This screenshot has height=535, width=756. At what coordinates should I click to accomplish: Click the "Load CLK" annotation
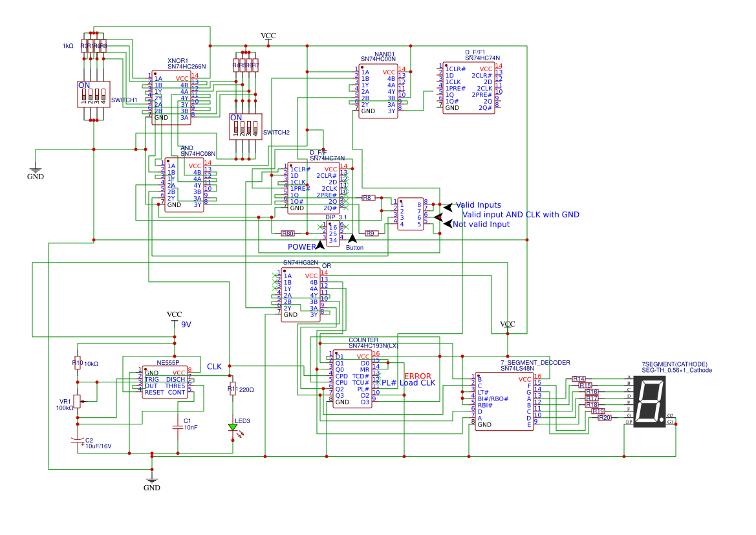418,383
